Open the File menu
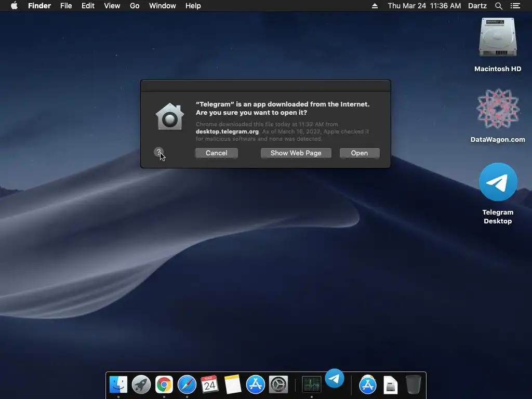 (x=66, y=6)
